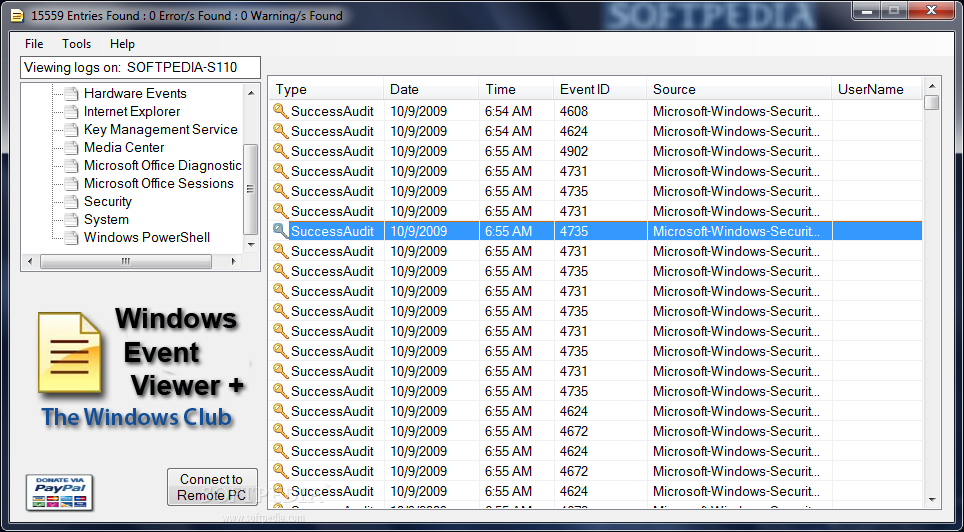
Task: Click the Connect to Remote PC button
Action: pos(211,486)
